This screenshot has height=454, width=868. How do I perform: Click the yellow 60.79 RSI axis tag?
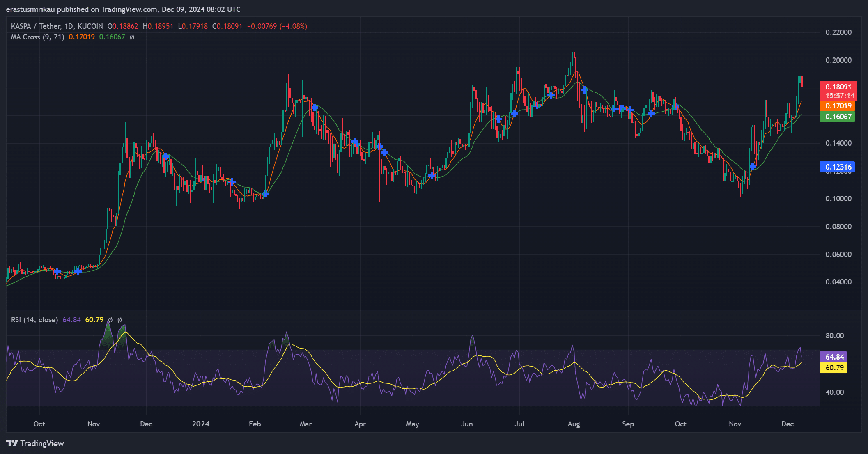tap(834, 368)
